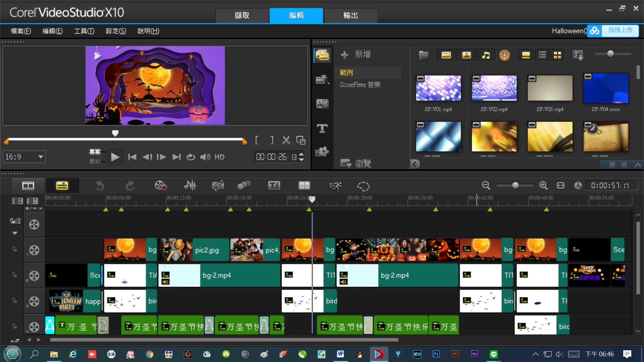Open the Multi-Camera Editor
Screen dimensions: 644x362
point(304,186)
